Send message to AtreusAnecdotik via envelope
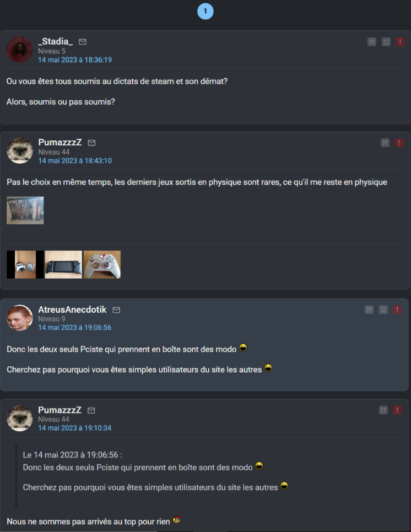The height and width of the screenshot is (532, 411). 116,310
